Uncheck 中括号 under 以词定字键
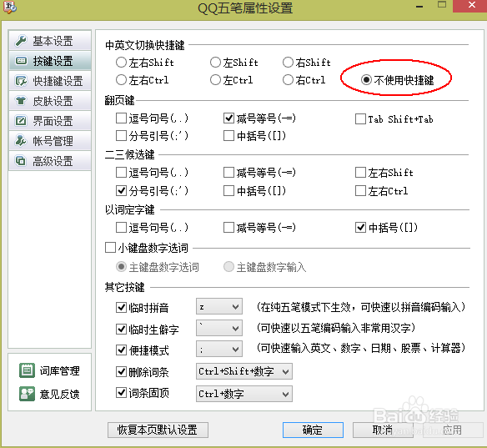Image resolution: width=487 pixels, height=448 pixels. tap(360, 228)
